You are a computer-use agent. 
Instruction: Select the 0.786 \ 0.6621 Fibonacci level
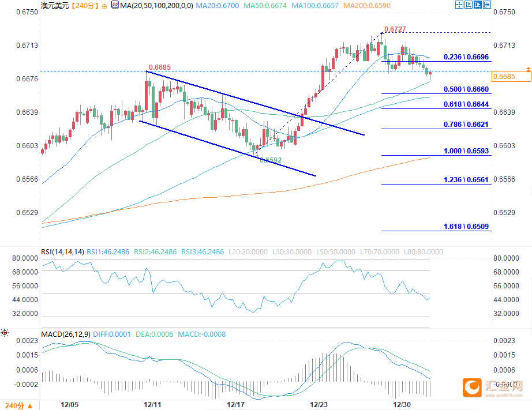click(466, 125)
